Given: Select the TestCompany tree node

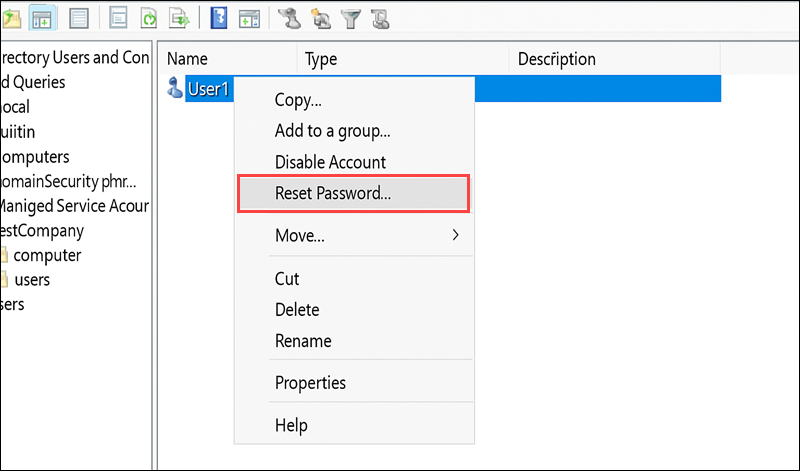Looking at the screenshot, I should click(x=42, y=231).
